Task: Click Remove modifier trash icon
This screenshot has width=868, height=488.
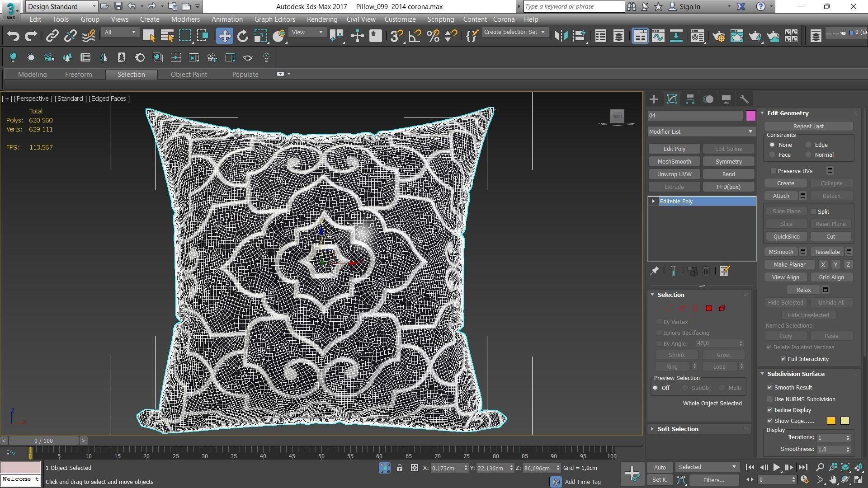Action: coord(706,271)
